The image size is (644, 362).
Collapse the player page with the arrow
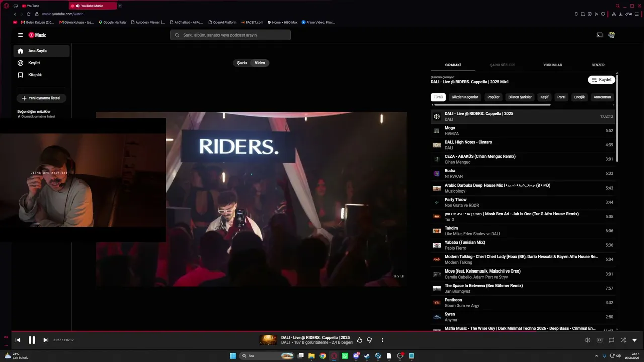tap(635, 340)
